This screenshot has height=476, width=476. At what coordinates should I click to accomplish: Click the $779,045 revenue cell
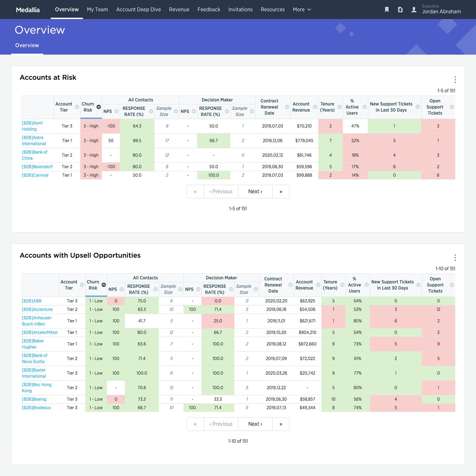coord(304,141)
